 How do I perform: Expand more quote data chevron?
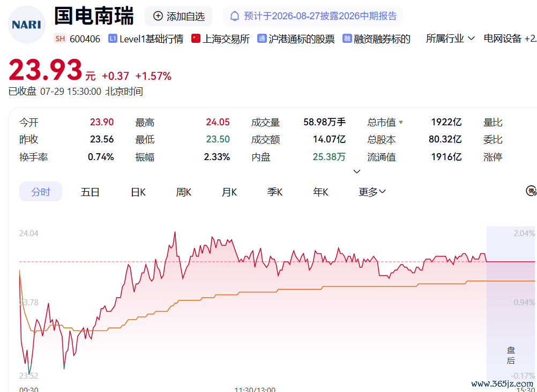click(357, 171)
